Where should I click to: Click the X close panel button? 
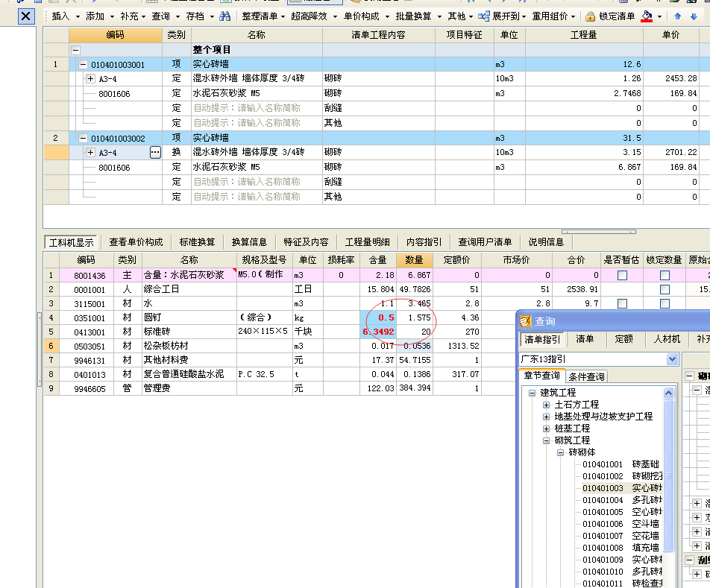26,16
